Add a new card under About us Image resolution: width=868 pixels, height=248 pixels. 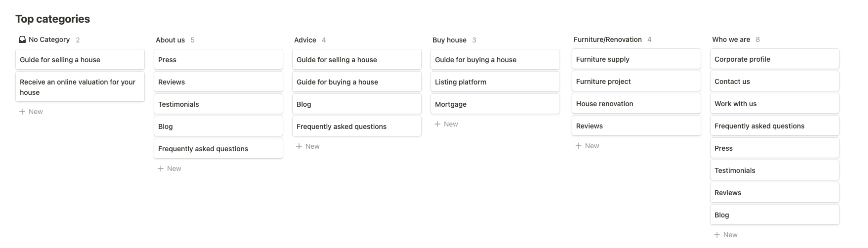169,169
